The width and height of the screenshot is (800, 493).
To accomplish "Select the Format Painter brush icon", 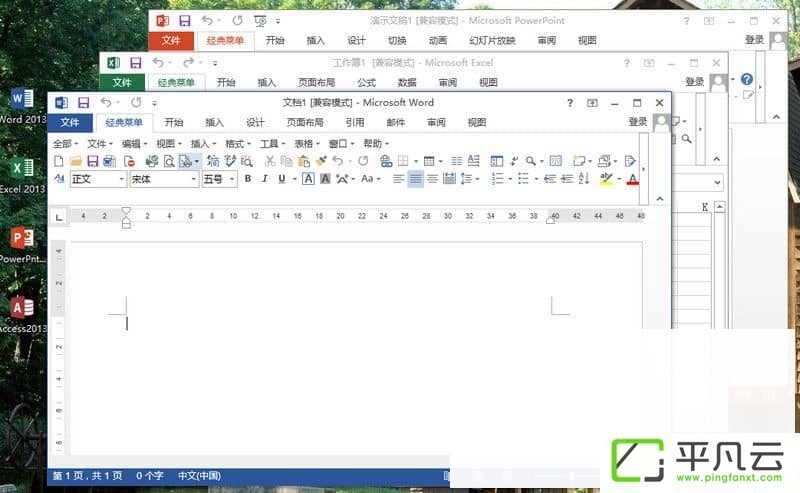I will click(x=321, y=161).
